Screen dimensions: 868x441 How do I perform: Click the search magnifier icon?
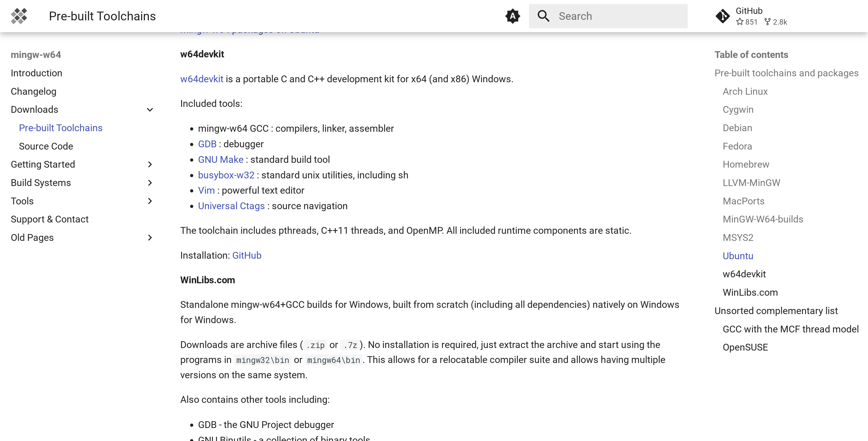coord(543,16)
